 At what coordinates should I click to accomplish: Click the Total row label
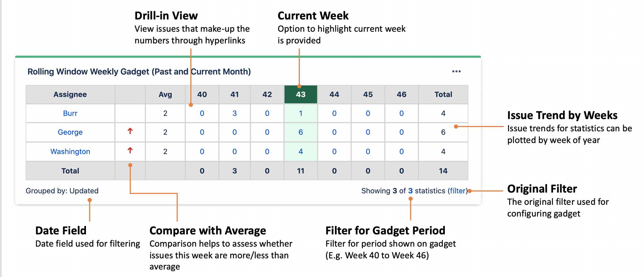(x=70, y=171)
